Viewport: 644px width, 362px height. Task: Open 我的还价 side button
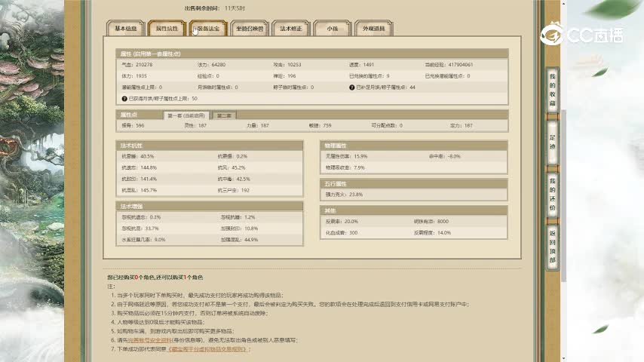coord(553,195)
